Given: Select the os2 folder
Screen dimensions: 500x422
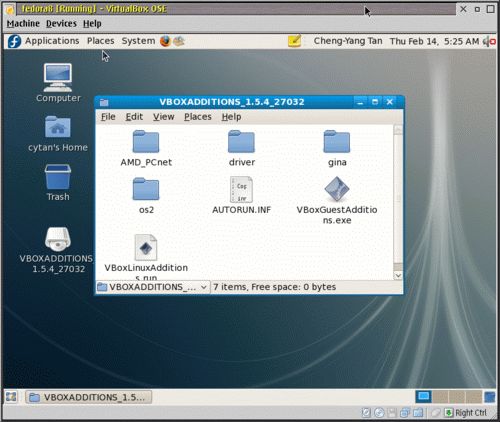Looking at the screenshot, I should point(146,189).
